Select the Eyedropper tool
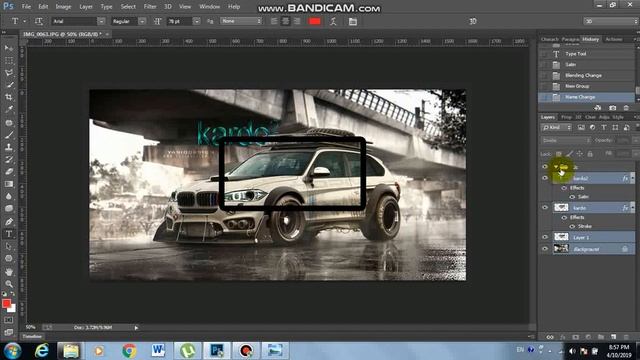Image resolution: width=640 pixels, height=360 pixels. (9, 109)
